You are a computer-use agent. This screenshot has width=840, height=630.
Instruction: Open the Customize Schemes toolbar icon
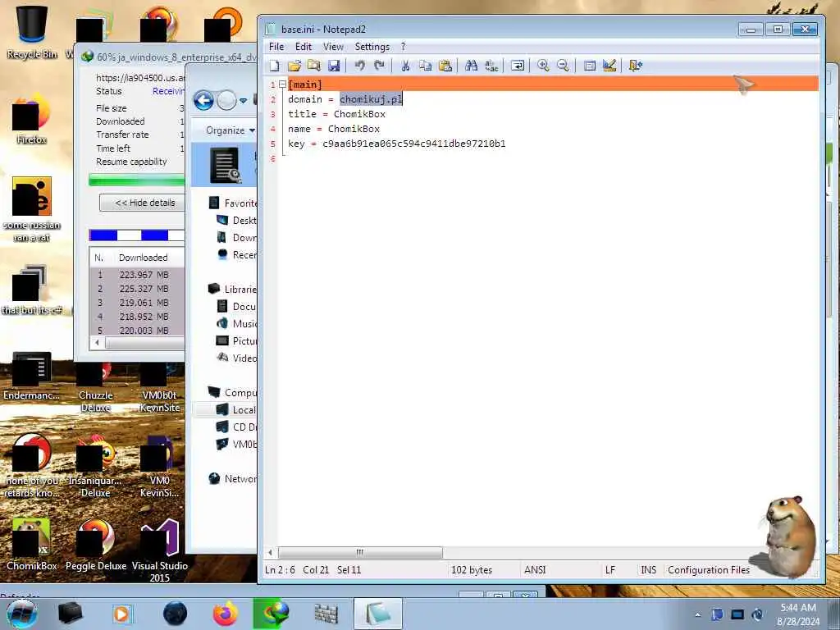(609, 66)
